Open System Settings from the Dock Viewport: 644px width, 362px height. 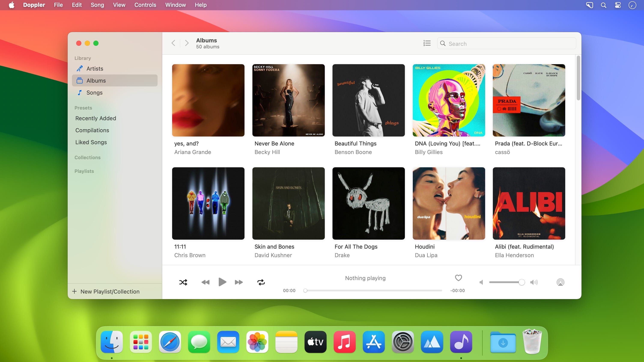click(x=403, y=342)
